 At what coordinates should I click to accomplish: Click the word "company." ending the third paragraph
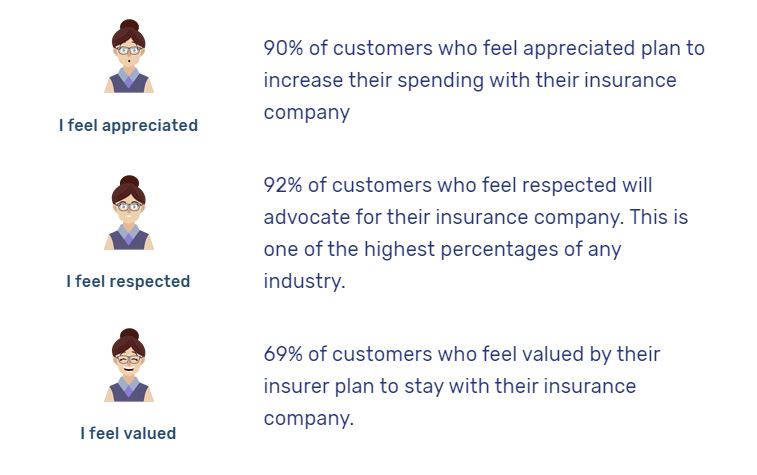[x=308, y=418]
